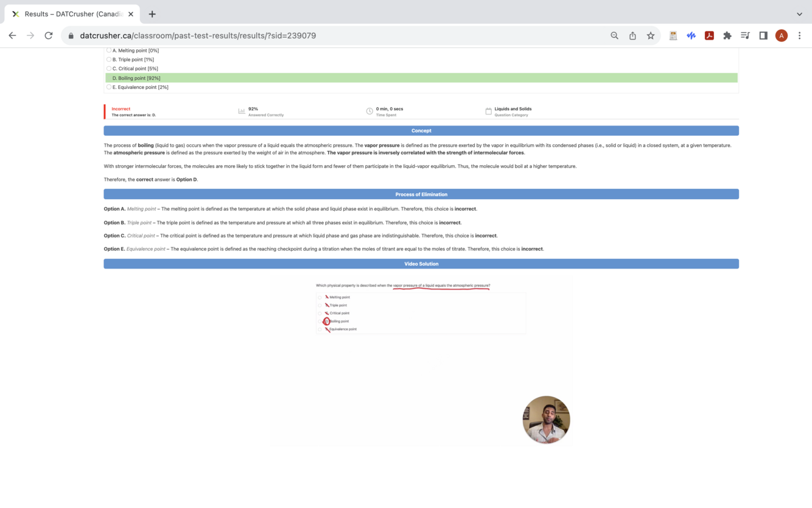Image resolution: width=812 pixels, height=508 pixels.
Task: Open the notepad-style extension icon
Action: pyautogui.click(x=673, y=35)
